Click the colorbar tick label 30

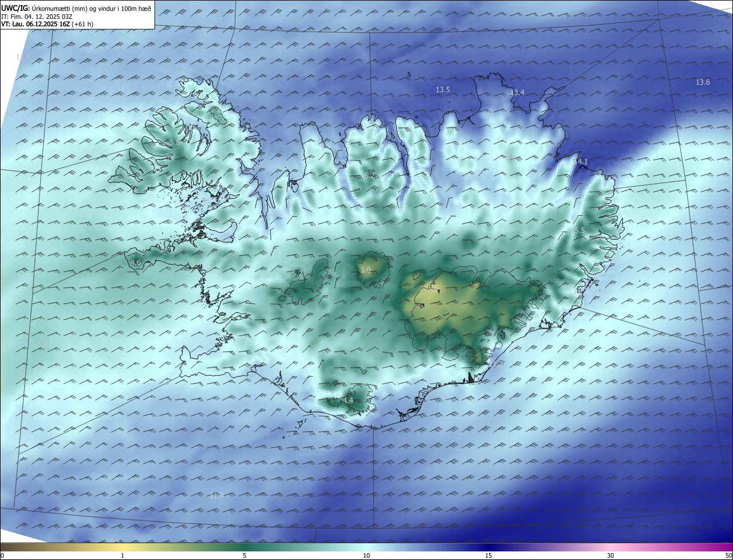coord(610,555)
